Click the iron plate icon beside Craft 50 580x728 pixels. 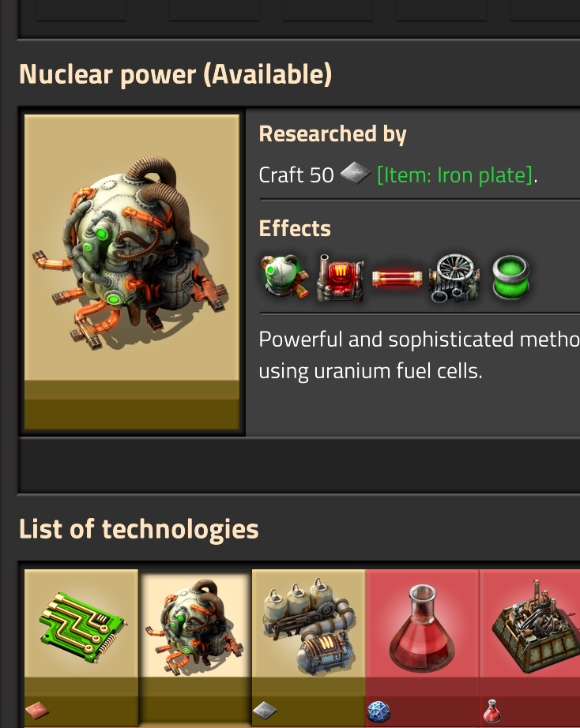coord(356,174)
